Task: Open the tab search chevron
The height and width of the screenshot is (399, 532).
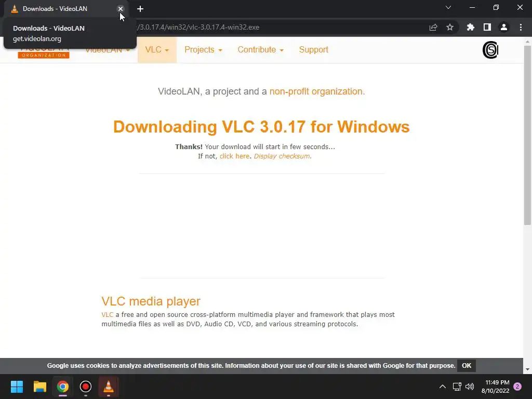Action: pos(448,7)
